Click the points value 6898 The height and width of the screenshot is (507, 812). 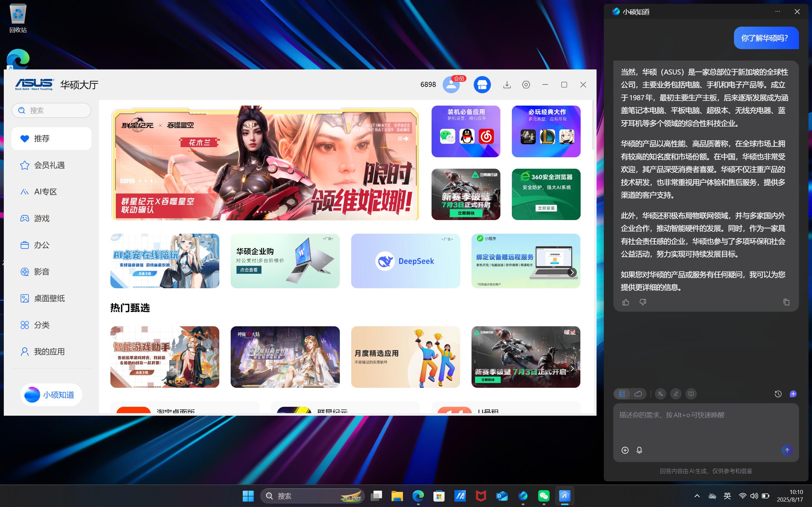(428, 84)
